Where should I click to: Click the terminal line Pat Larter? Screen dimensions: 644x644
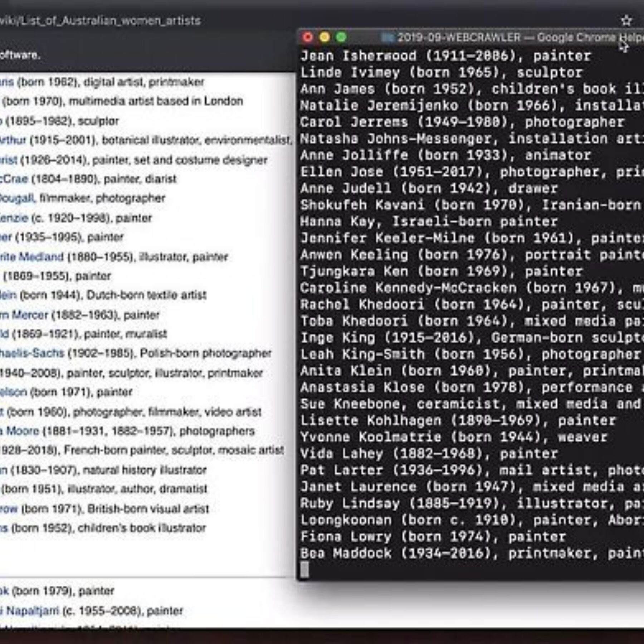point(472,470)
